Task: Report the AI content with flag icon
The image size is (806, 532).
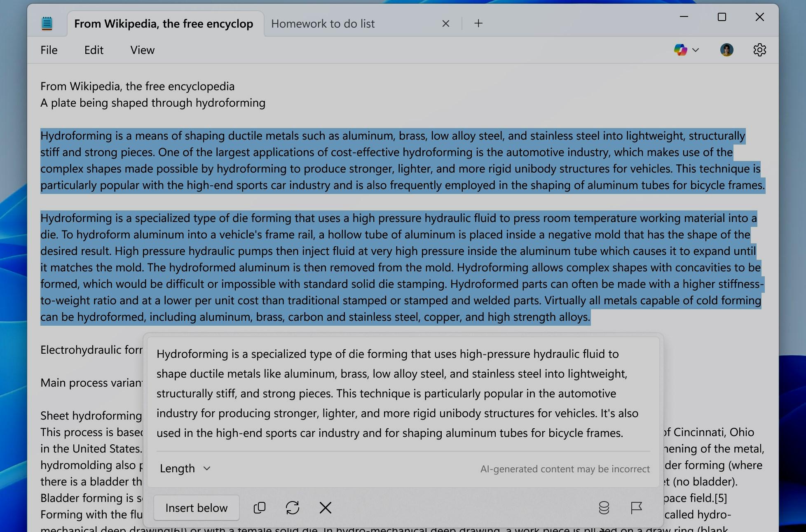Action: [x=637, y=508]
